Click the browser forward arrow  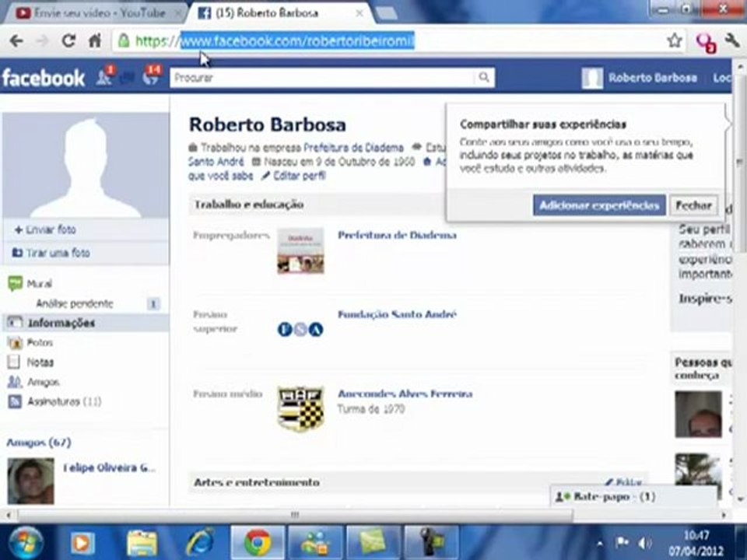[x=42, y=41]
